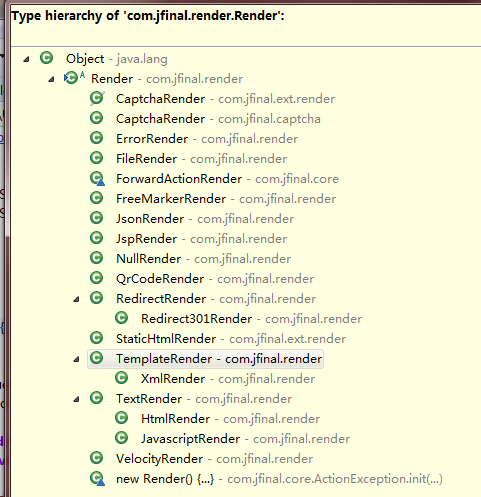Collapse the TemplateRender subtree

76,359
